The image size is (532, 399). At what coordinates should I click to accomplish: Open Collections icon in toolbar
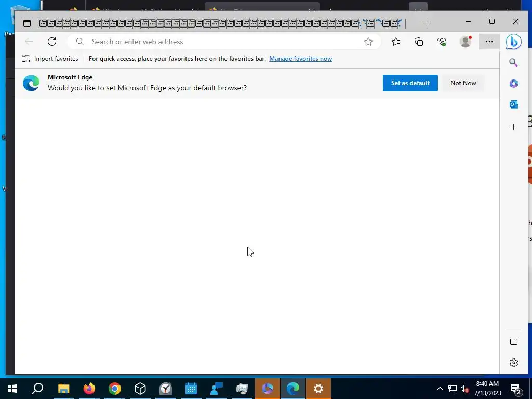[419, 42]
